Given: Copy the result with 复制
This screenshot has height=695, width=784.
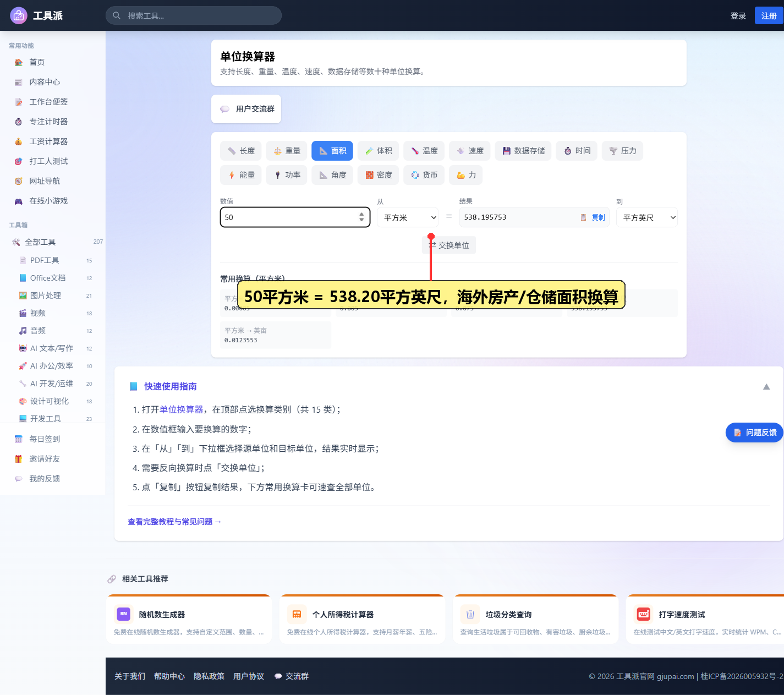Looking at the screenshot, I should coord(593,217).
